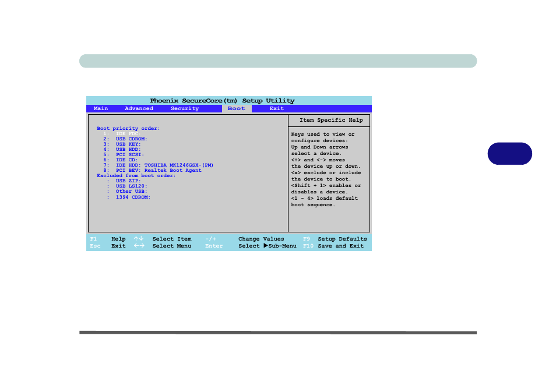Click the -/+ Change Values hint
Viewport: 556px width, 392px height.
pyautogui.click(x=245, y=239)
